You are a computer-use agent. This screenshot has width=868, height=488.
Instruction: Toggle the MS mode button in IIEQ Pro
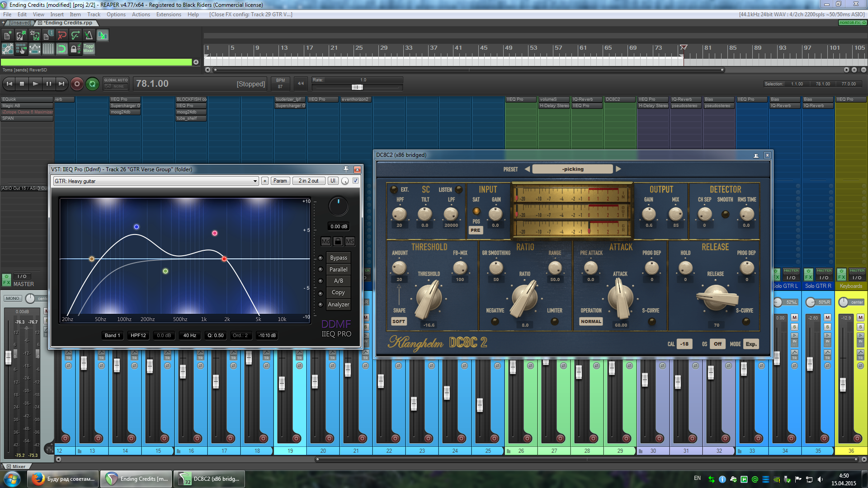[x=350, y=241]
